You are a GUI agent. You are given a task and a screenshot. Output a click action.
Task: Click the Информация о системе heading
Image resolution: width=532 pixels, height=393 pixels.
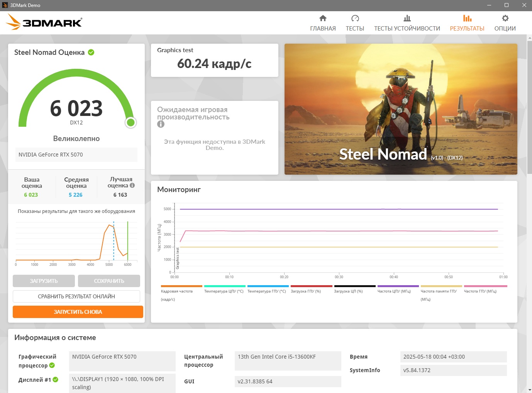point(55,337)
